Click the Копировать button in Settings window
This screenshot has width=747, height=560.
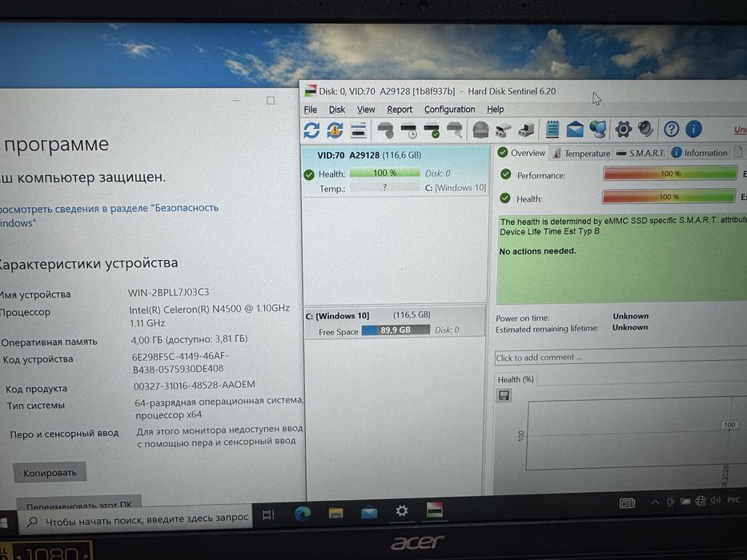tap(50, 472)
